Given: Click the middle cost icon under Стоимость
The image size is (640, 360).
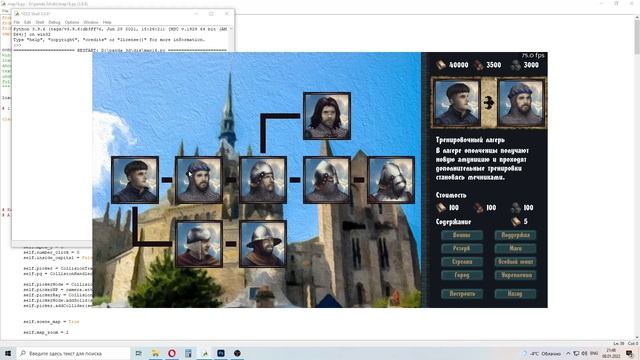Looking at the screenshot, I should click(478, 208).
